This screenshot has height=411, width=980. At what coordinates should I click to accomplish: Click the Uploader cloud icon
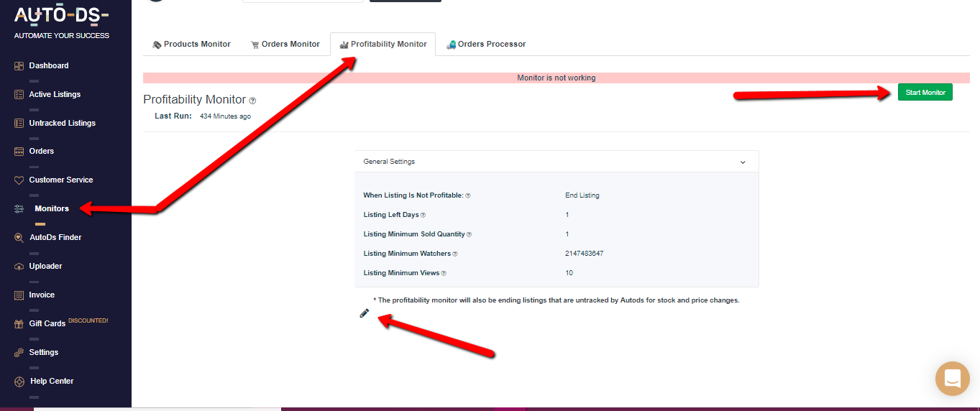(x=19, y=267)
